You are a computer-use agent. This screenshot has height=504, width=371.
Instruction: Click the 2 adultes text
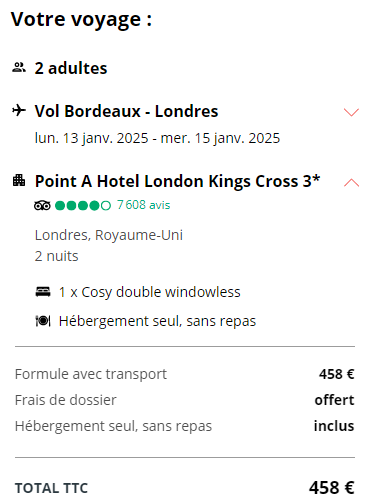(71, 68)
